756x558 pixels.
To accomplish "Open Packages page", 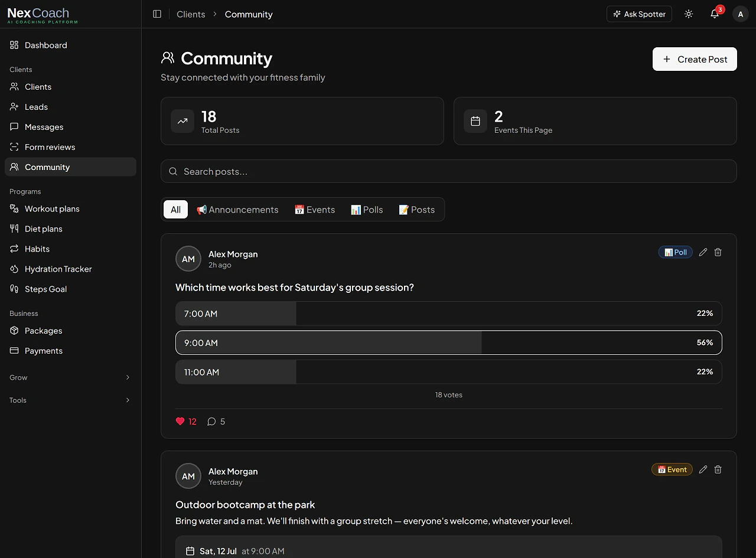I will (x=70, y=331).
